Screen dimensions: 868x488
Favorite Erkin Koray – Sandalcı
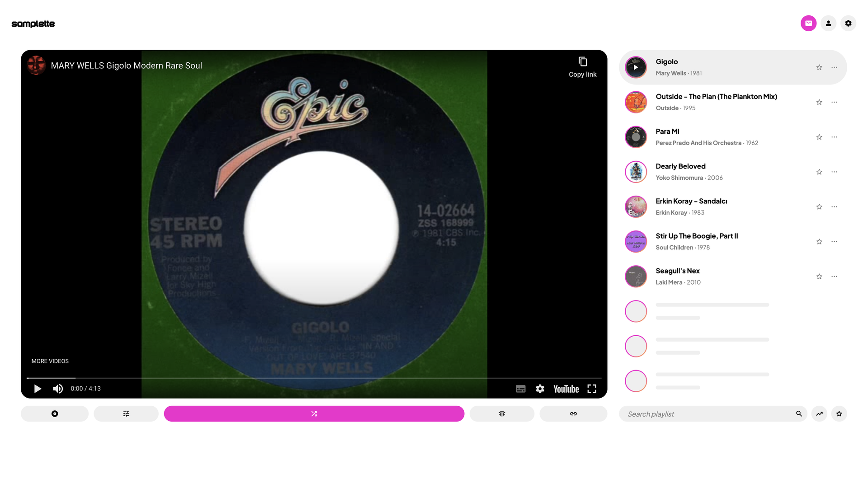coord(819,206)
